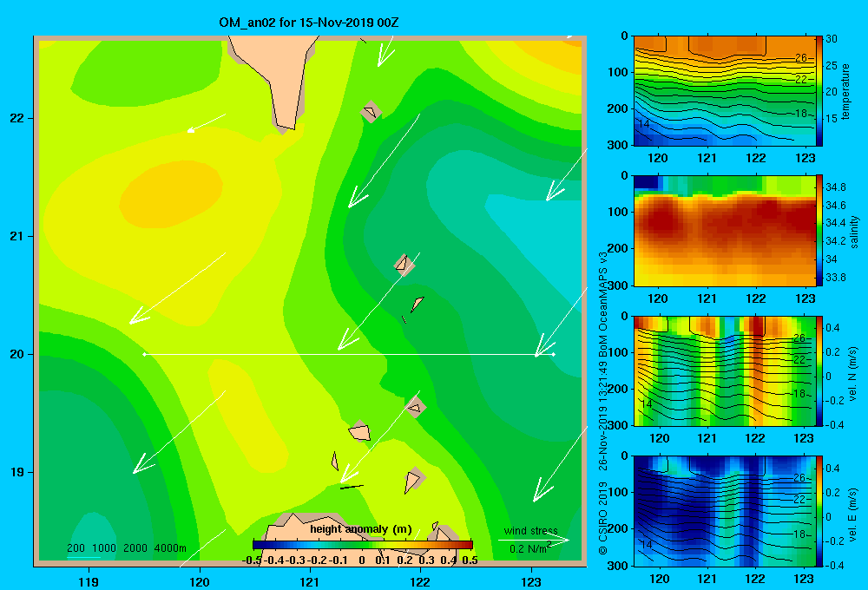
Task: Click the Taiwan southern tip landmass
Action: pyautogui.click(x=275, y=83)
